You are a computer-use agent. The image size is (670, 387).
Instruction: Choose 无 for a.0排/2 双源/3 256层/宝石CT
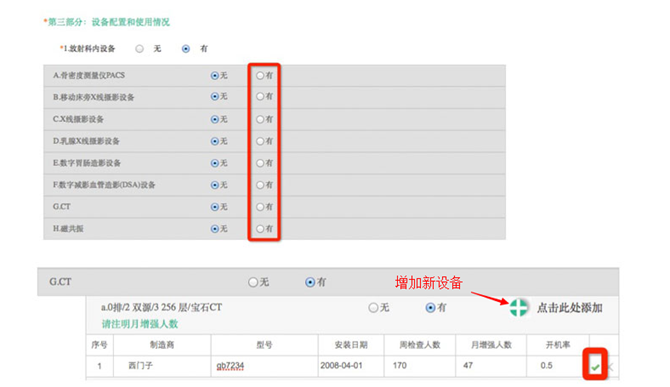click(x=373, y=308)
